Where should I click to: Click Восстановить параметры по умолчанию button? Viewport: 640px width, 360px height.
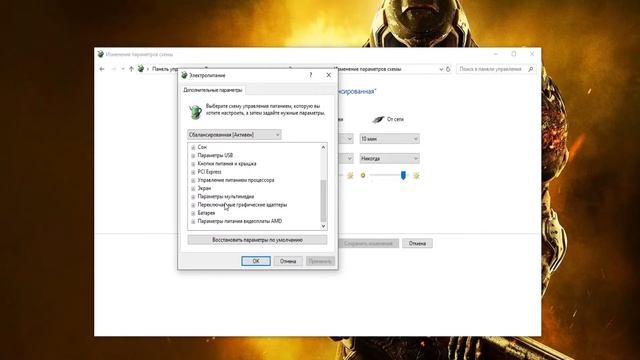[x=257, y=240]
